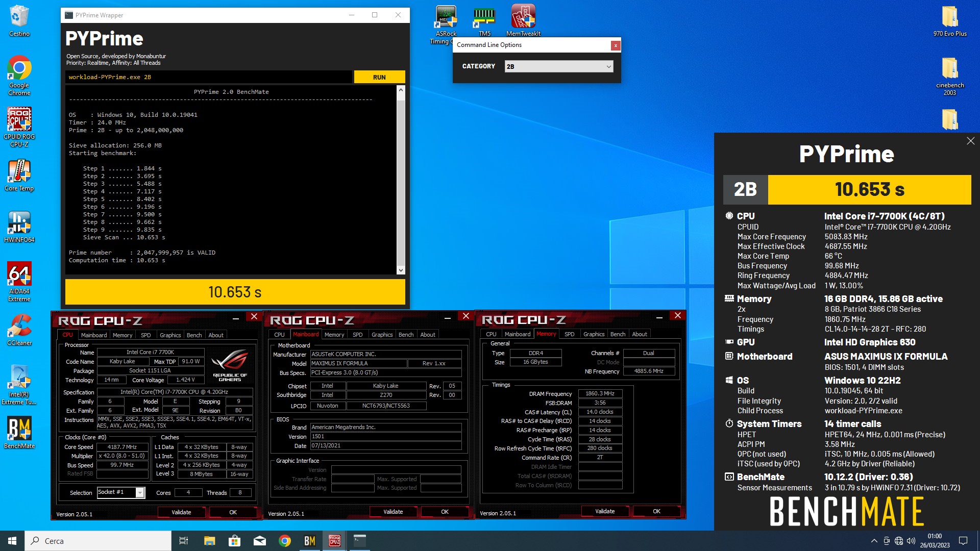Open Task View in the taskbar
Screen dimensions: 980x551
(184, 541)
